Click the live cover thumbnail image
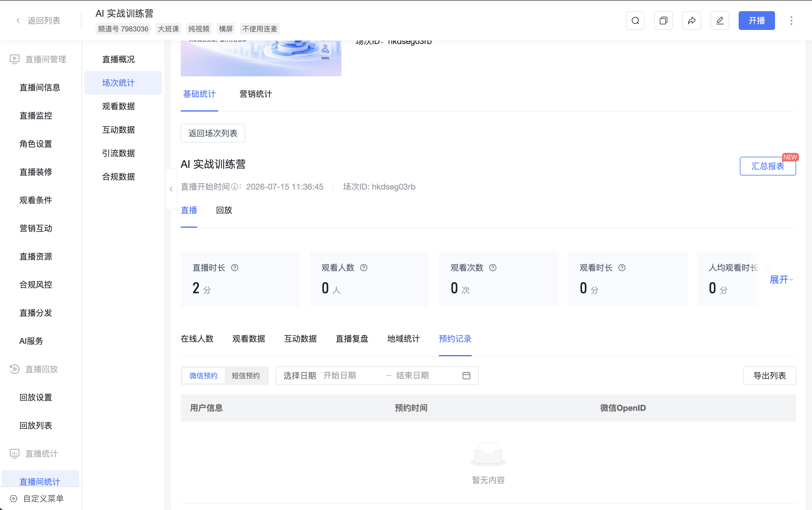Viewport: 812px width, 510px height. click(x=261, y=58)
